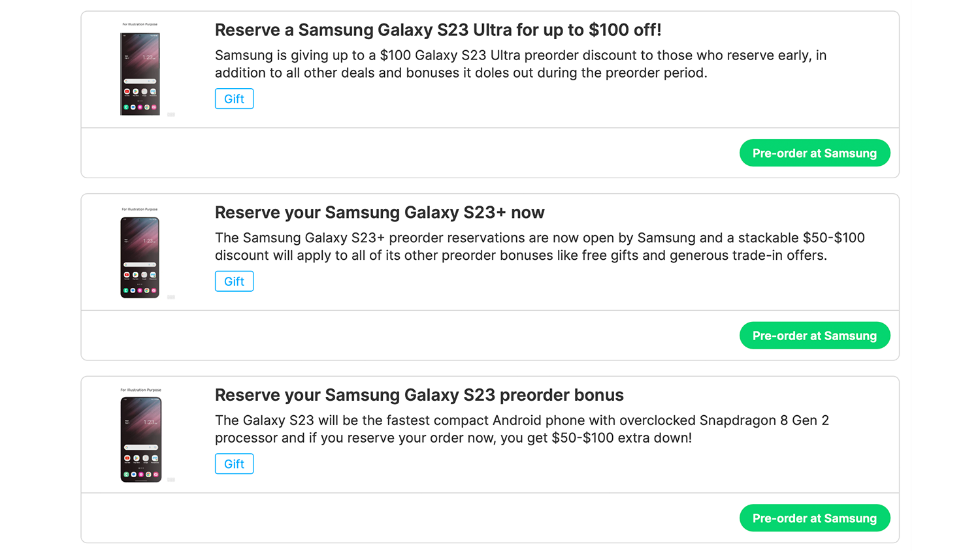The width and height of the screenshot is (980, 551).
Task: Click small gray badge beside bottom S23 image
Action: (171, 480)
